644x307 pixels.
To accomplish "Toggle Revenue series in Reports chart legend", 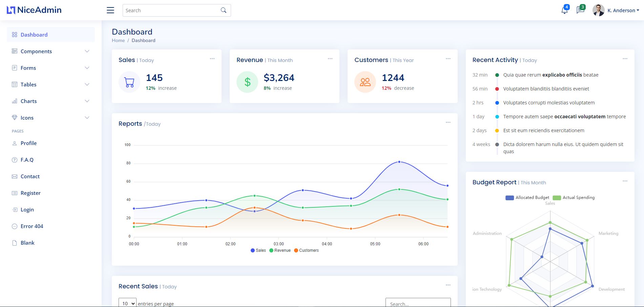I will (x=280, y=250).
